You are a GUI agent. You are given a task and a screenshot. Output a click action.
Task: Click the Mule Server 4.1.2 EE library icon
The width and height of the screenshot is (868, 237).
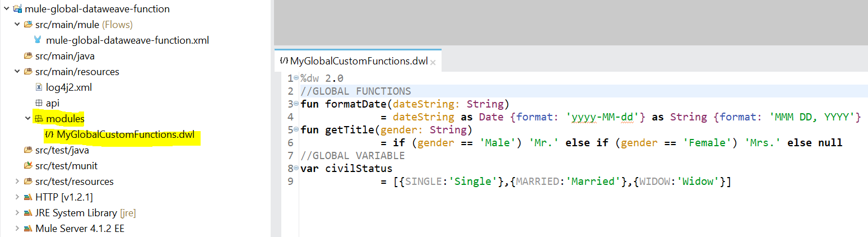[x=27, y=229]
